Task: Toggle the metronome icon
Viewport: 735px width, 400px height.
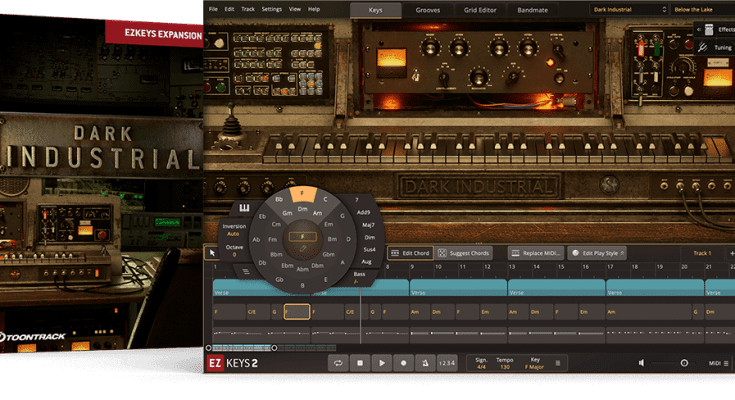Action: (x=426, y=363)
